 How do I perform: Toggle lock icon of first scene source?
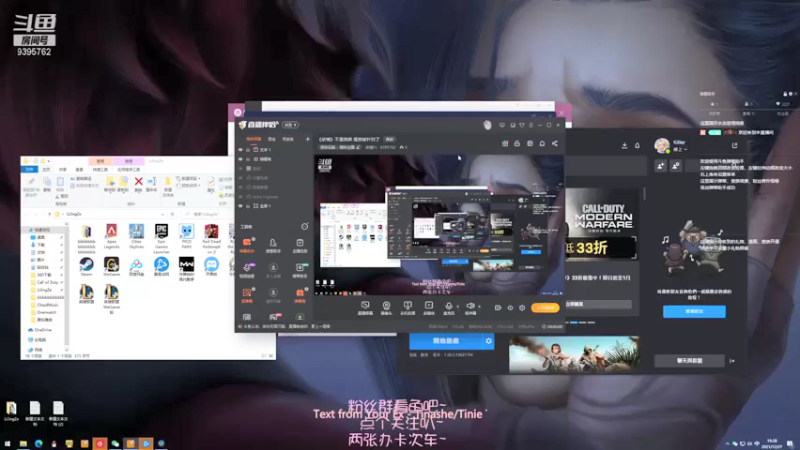click(248, 150)
